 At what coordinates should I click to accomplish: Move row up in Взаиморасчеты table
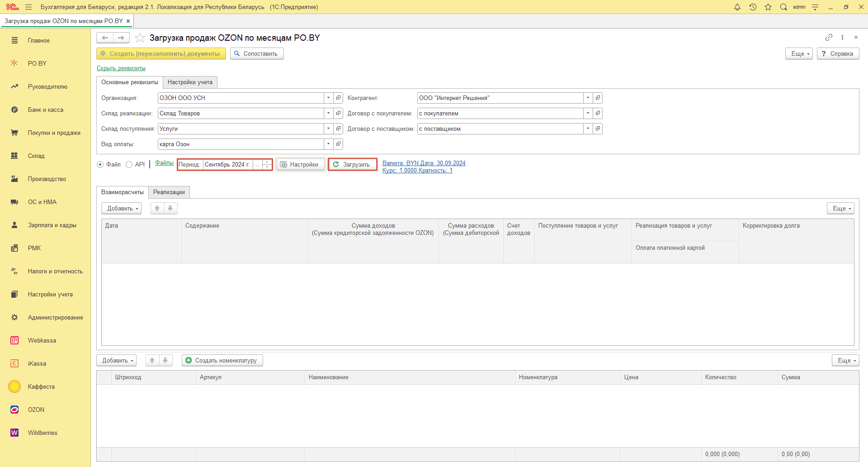(x=157, y=208)
